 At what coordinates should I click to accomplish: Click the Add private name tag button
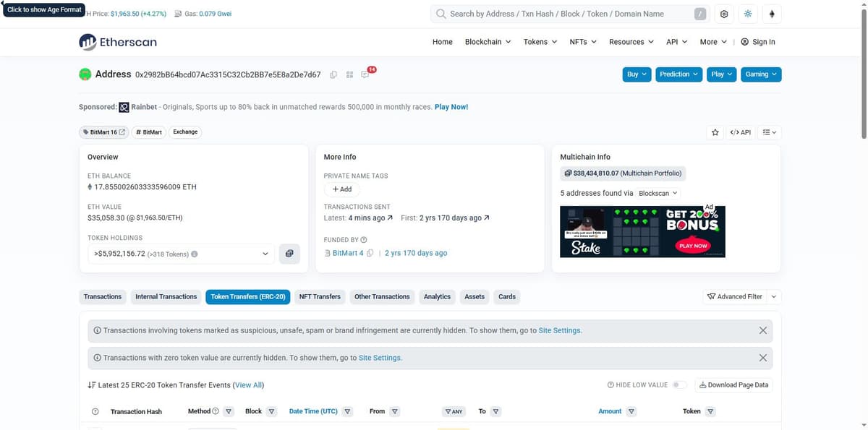tap(342, 189)
